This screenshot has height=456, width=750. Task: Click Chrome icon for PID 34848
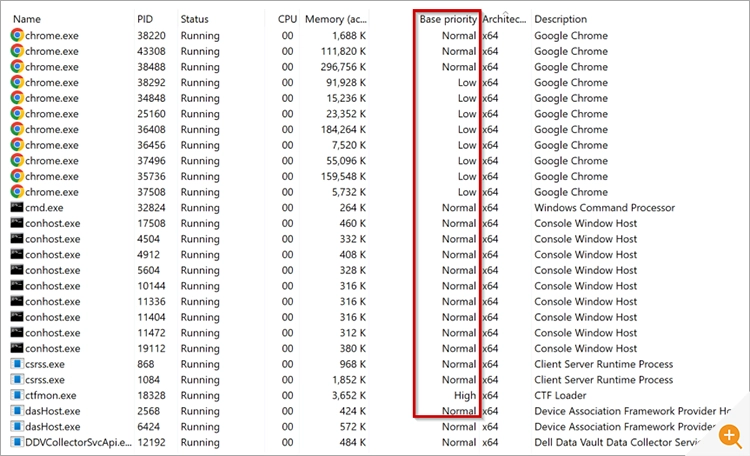pyautogui.click(x=17, y=98)
